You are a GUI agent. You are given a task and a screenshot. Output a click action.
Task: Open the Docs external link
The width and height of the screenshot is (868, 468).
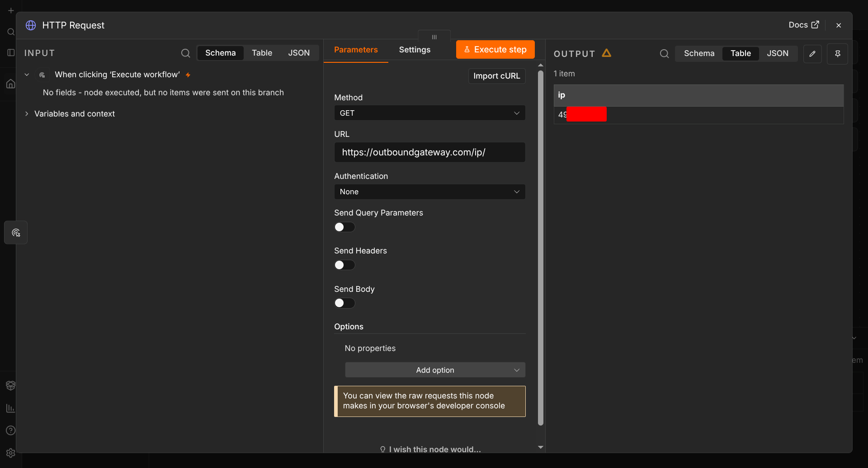coord(803,25)
